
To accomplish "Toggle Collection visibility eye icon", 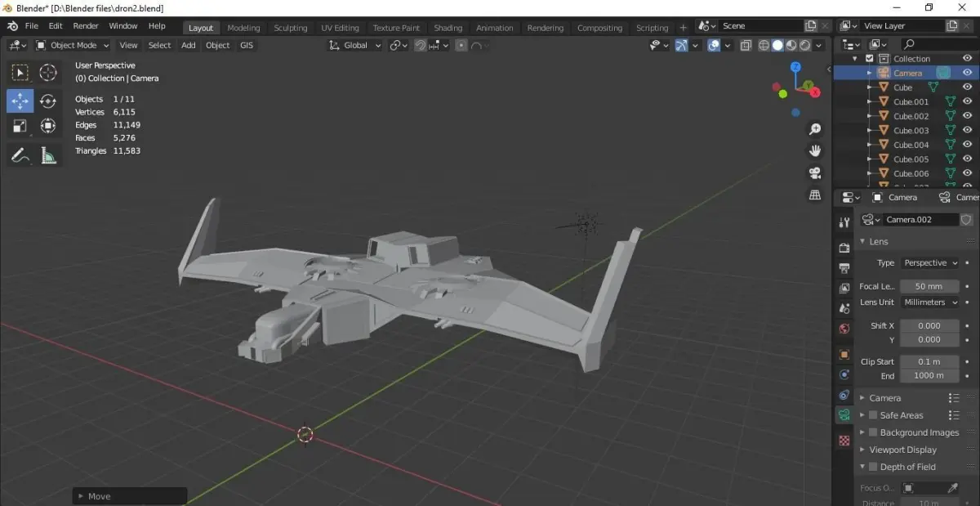I will coord(968,59).
